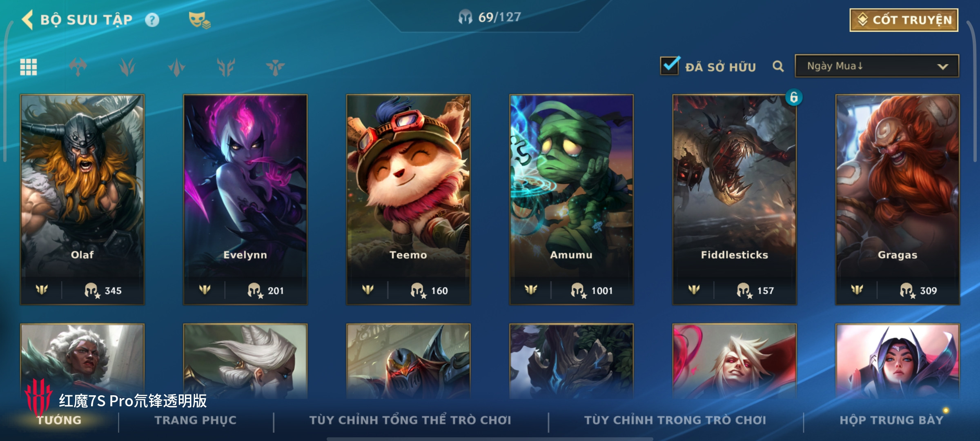
Task: Select the Amumu champion card
Action: pos(571,200)
